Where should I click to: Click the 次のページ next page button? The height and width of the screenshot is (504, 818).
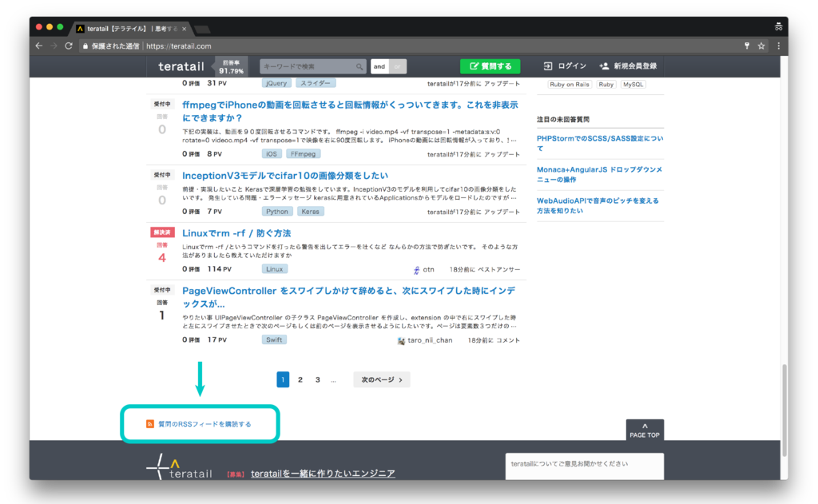click(382, 379)
